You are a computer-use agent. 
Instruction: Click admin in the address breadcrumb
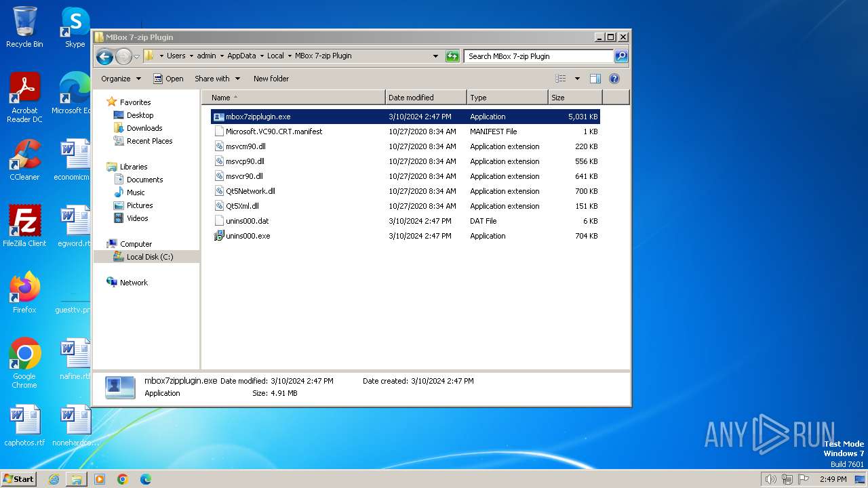[x=206, y=56]
